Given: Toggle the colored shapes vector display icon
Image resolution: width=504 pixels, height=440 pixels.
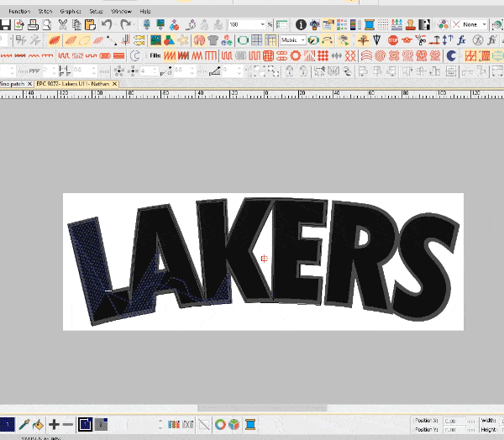Looking at the screenshot, I should (x=169, y=40).
